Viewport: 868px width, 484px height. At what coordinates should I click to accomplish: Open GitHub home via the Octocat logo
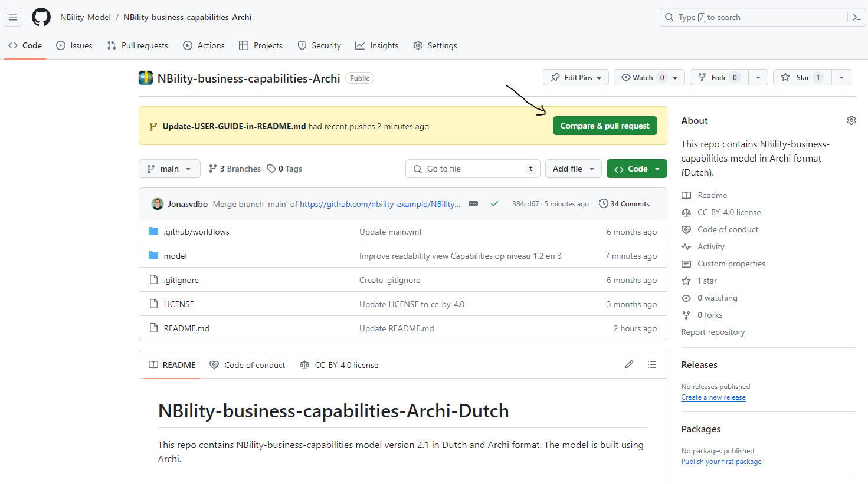pos(41,17)
